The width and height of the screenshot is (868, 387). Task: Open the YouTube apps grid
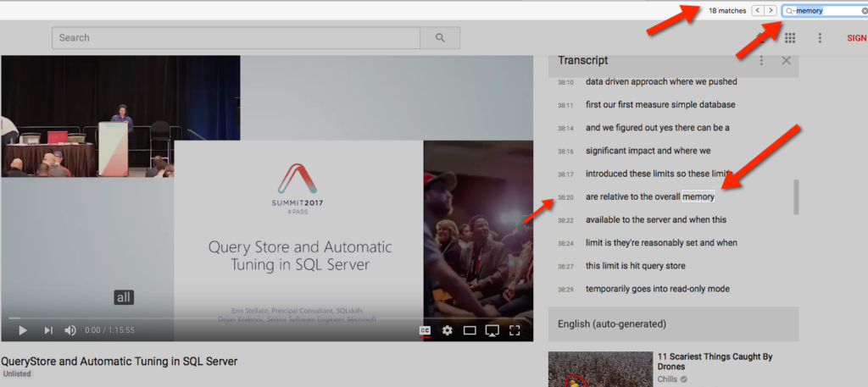coord(790,38)
